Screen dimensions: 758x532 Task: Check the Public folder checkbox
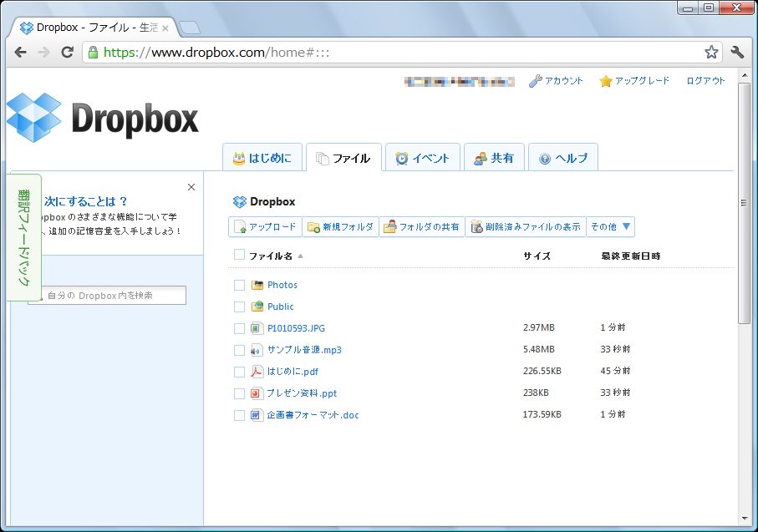(x=239, y=307)
